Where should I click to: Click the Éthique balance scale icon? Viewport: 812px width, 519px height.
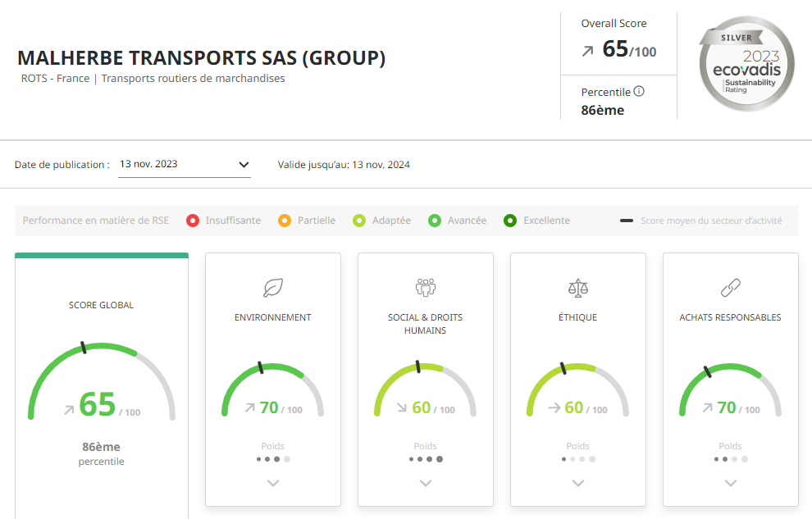(578, 288)
